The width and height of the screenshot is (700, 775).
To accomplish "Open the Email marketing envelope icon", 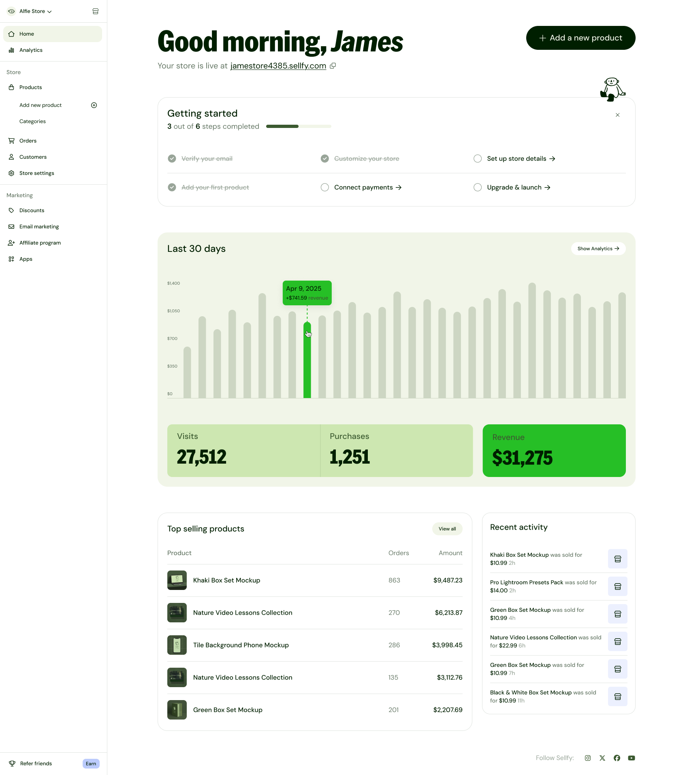I will tap(11, 226).
